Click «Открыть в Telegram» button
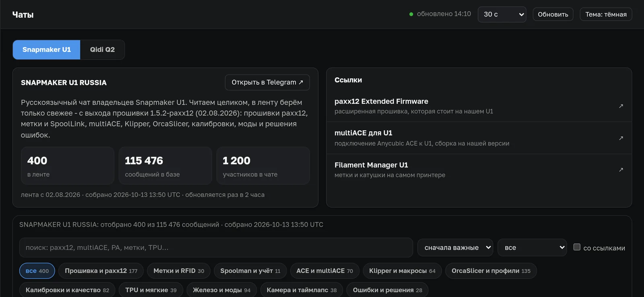 pyautogui.click(x=267, y=82)
